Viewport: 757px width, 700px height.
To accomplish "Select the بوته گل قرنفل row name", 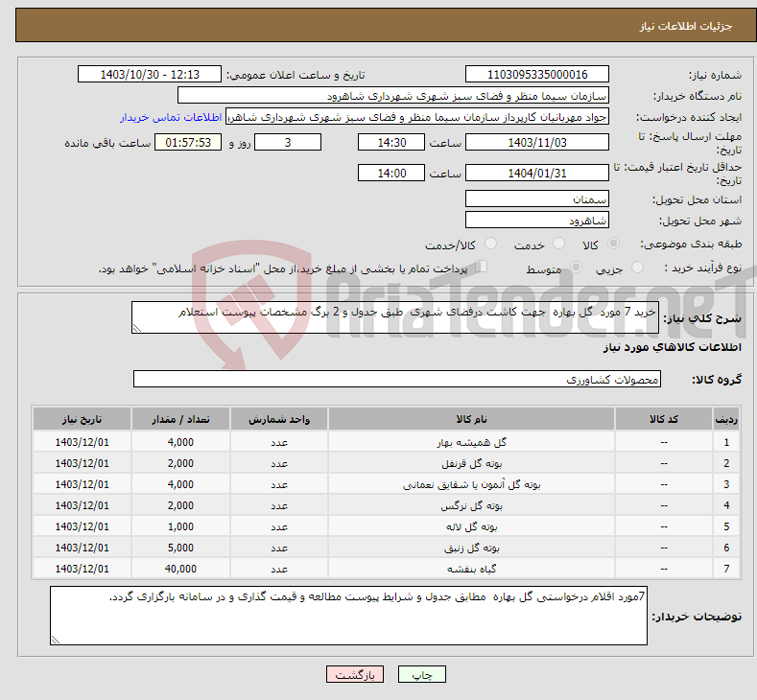I will tap(472, 463).
